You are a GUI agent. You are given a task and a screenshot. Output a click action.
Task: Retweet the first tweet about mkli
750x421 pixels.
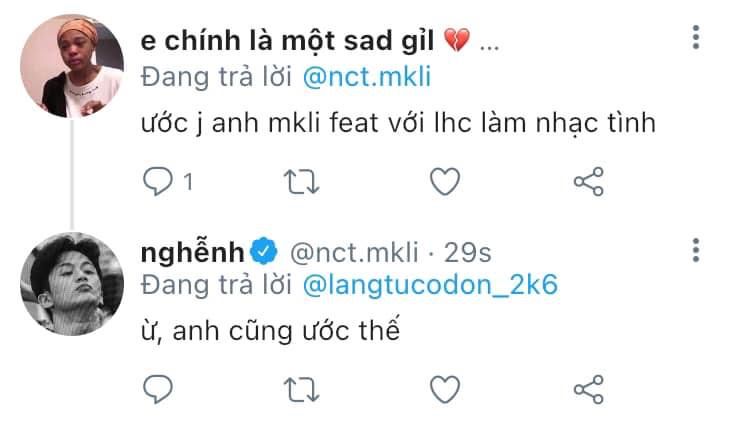[300, 182]
